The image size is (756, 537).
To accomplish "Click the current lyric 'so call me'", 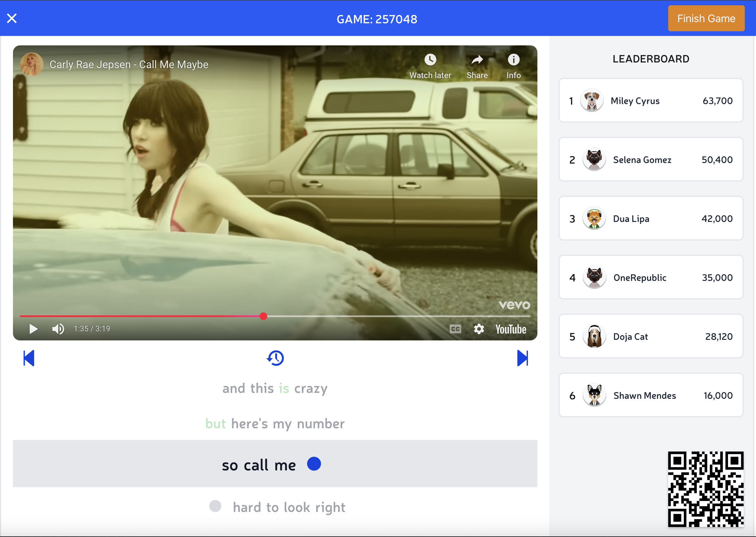I will click(x=259, y=465).
